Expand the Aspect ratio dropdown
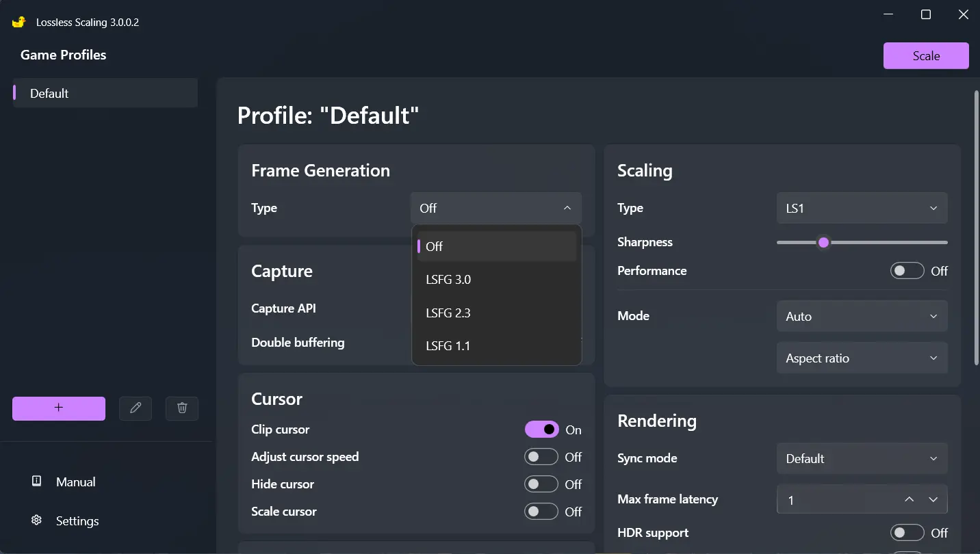The image size is (980, 554). point(862,358)
